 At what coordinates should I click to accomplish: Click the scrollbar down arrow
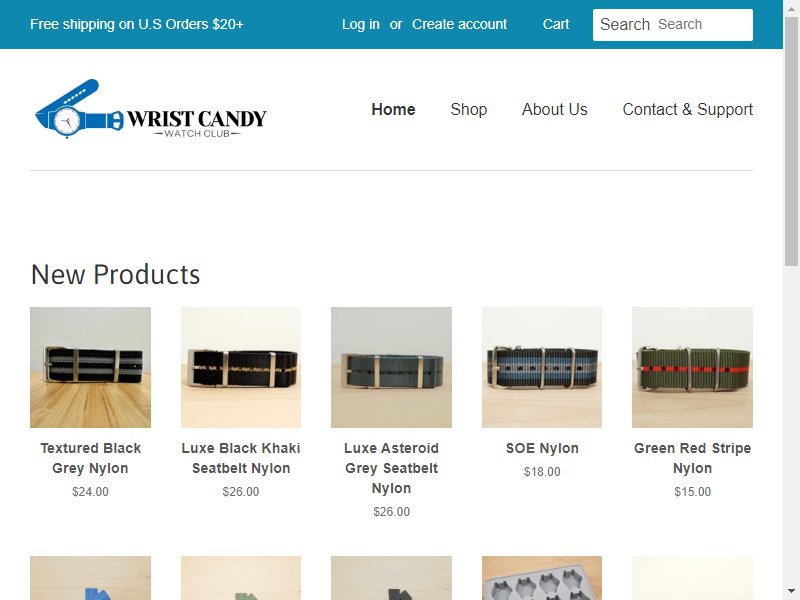[791, 592]
